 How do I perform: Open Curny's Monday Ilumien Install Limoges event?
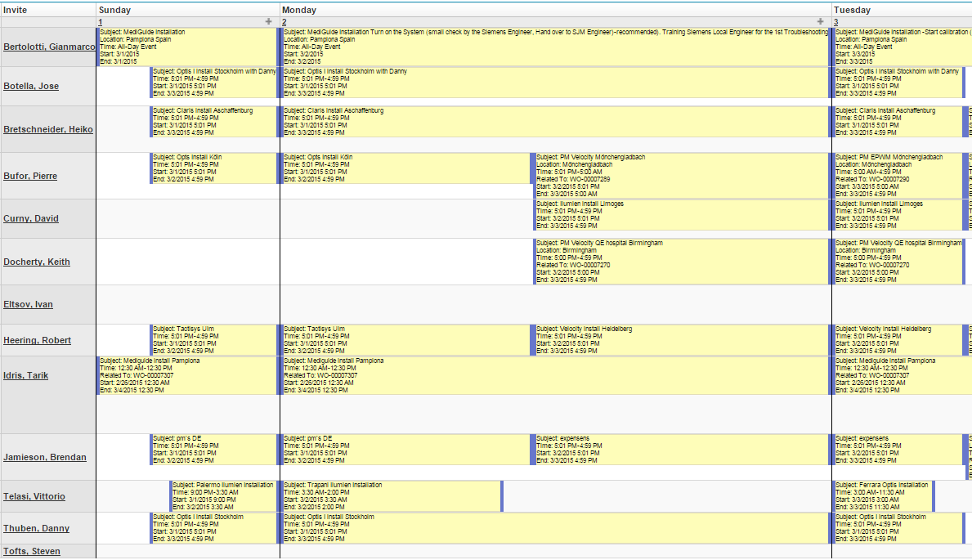click(681, 215)
